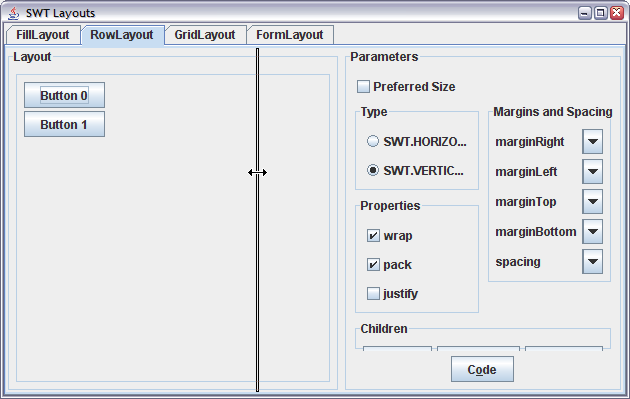Click the vertical split pane divider
This screenshot has height=399, width=630.
[258, 219]
